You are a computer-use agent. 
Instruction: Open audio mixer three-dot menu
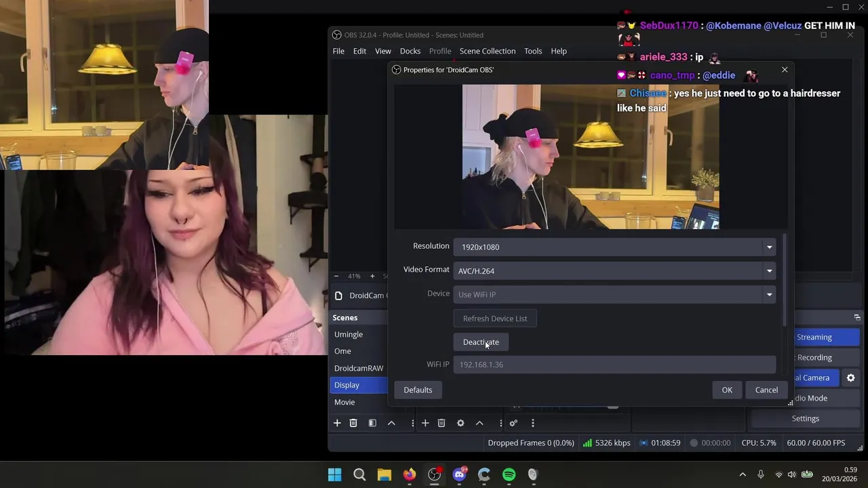[533, 423]
